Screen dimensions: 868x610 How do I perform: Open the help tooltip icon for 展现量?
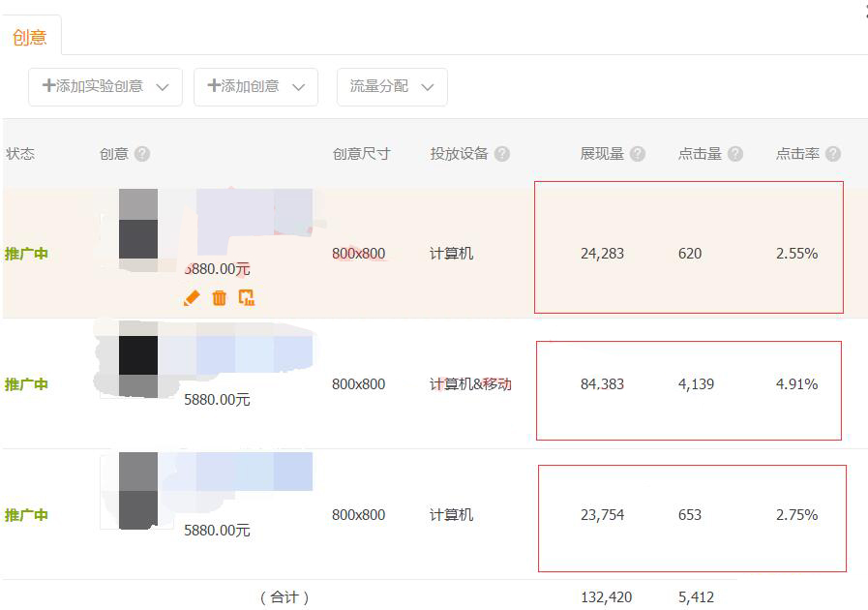[x=638, y=153]
